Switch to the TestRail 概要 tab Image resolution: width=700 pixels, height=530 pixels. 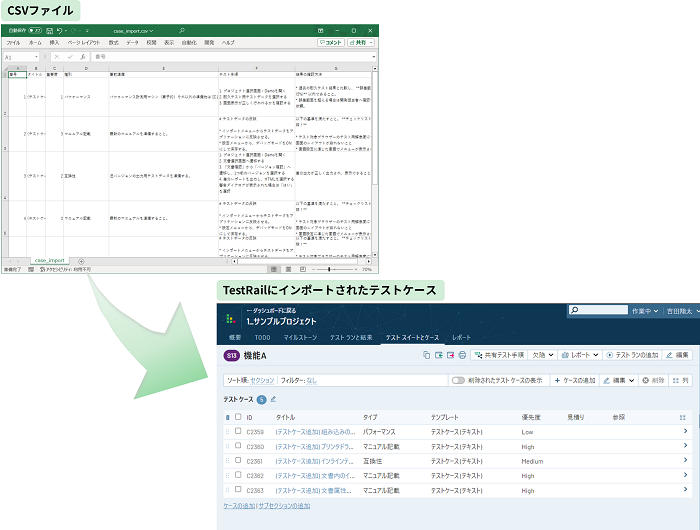click(235, 338)
